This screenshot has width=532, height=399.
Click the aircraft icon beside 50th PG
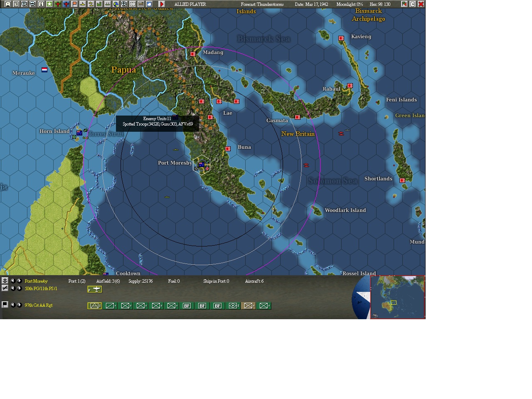[5, 288]
